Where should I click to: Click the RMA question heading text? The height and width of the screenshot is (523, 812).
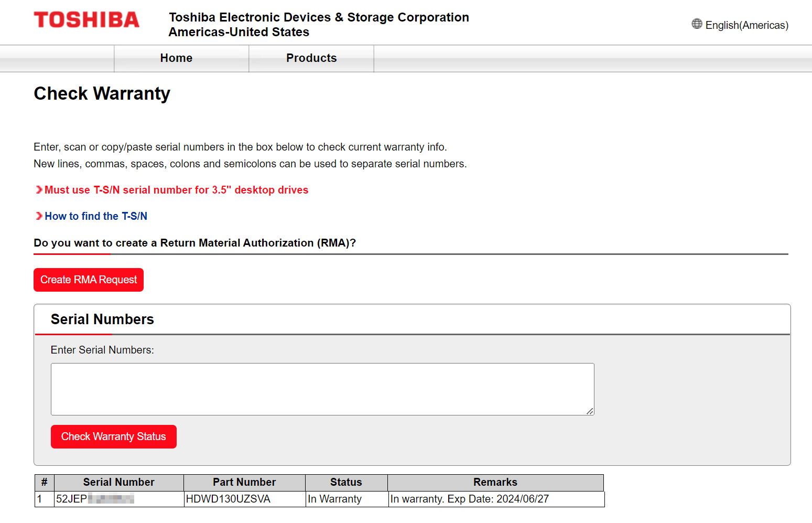[195, 243]
